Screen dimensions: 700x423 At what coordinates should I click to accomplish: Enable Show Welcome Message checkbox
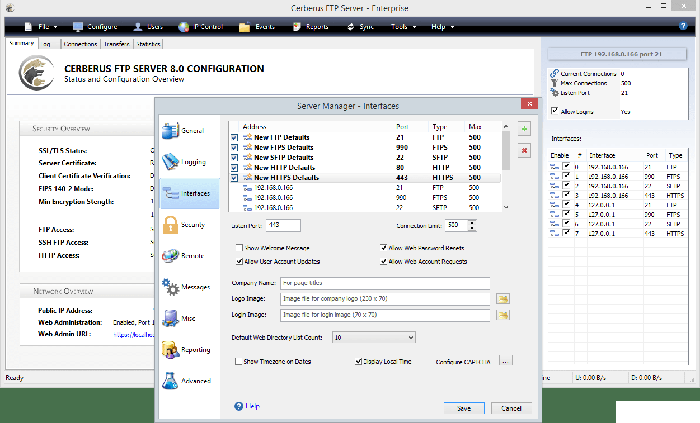[239, 248]
